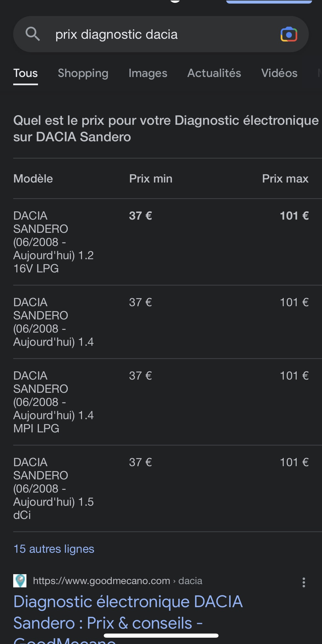Select the Tous results tab

click(26, 73)
